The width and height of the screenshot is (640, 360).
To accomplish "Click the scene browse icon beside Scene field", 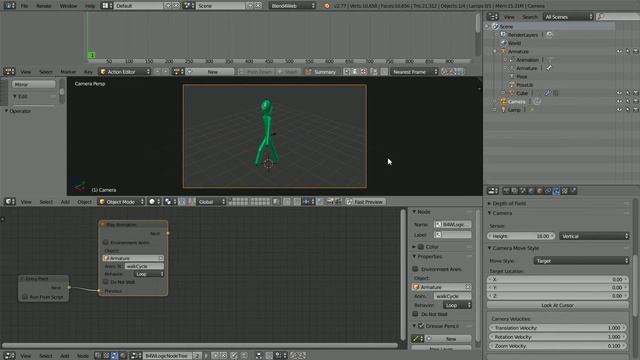I will click(x=188, y=6).
